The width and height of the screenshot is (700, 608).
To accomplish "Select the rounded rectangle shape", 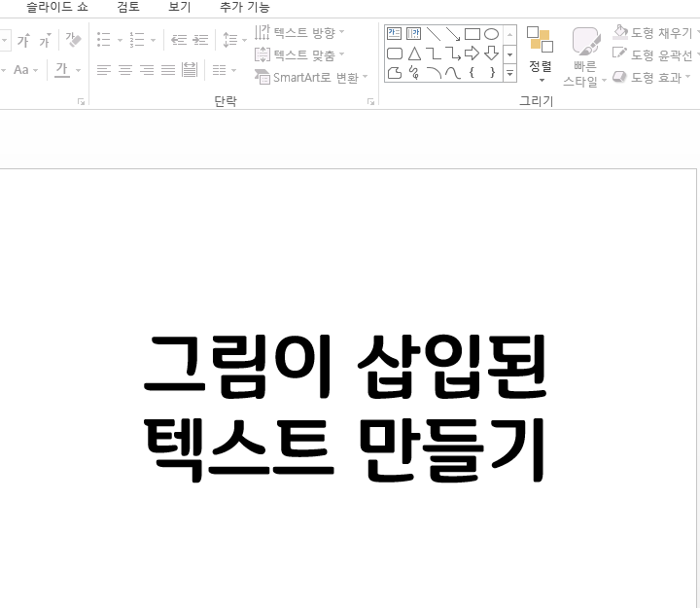I will (394, 54).
